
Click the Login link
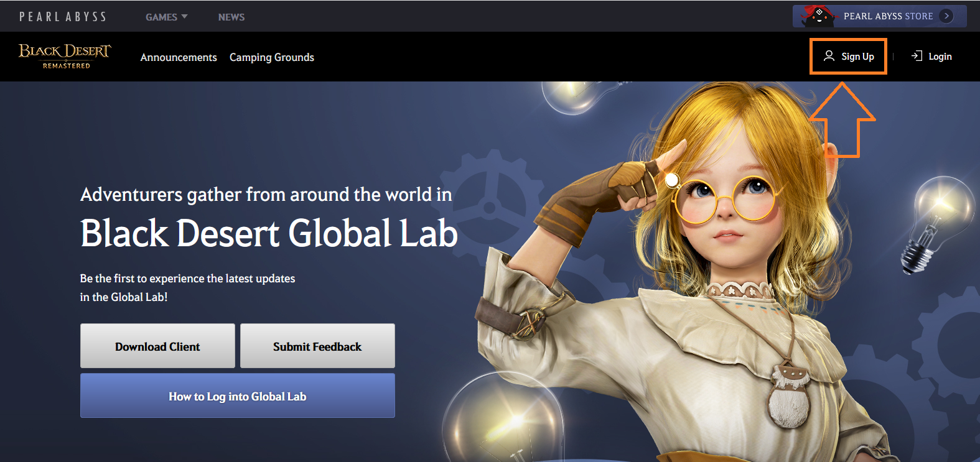click(931, 56)
